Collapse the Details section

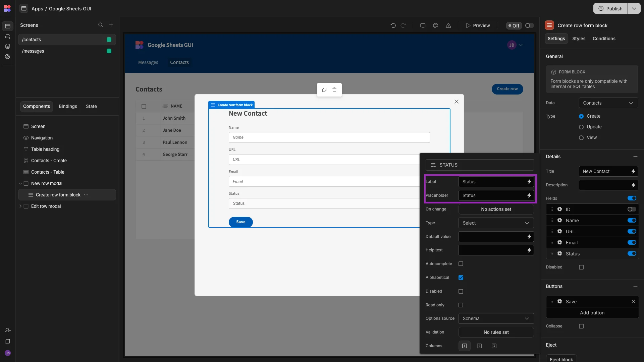tap(635, 157)
